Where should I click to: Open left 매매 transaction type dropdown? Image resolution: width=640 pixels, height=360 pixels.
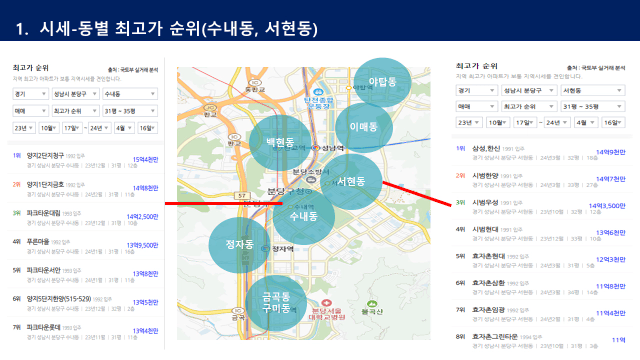point(31,111)
